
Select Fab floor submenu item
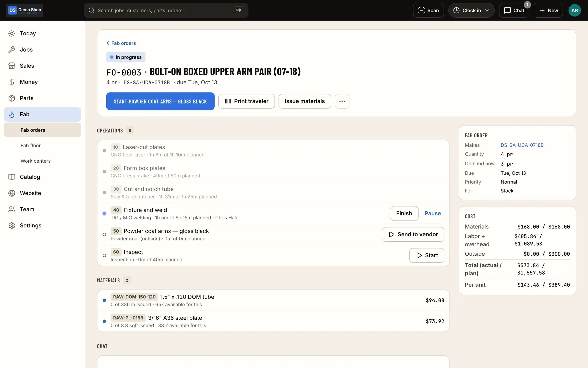[42, 145]
